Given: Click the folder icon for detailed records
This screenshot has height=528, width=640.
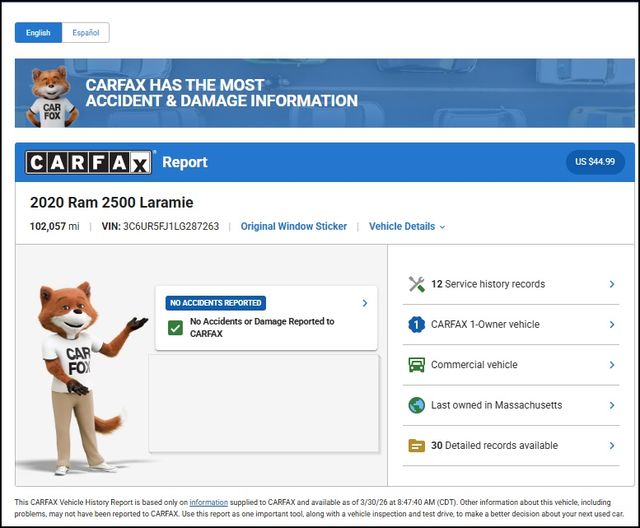Looking at the screenshot, I should coord(417,446).
